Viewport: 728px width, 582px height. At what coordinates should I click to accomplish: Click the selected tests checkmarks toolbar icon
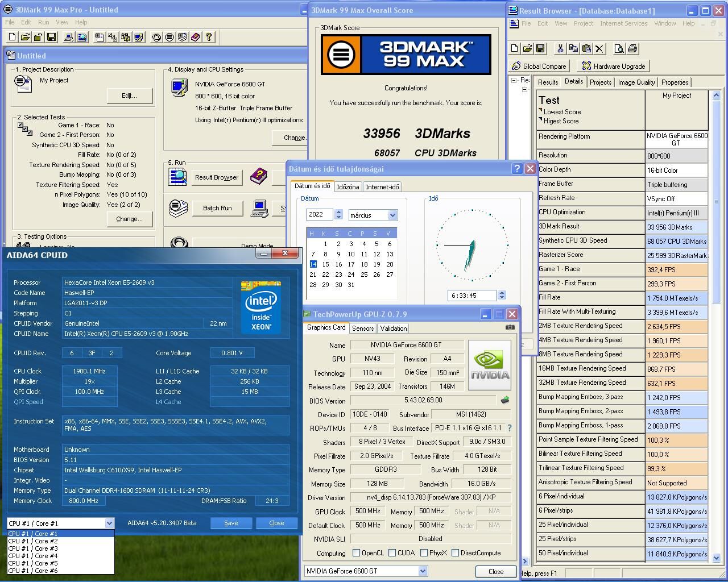[x=113, y=37]
